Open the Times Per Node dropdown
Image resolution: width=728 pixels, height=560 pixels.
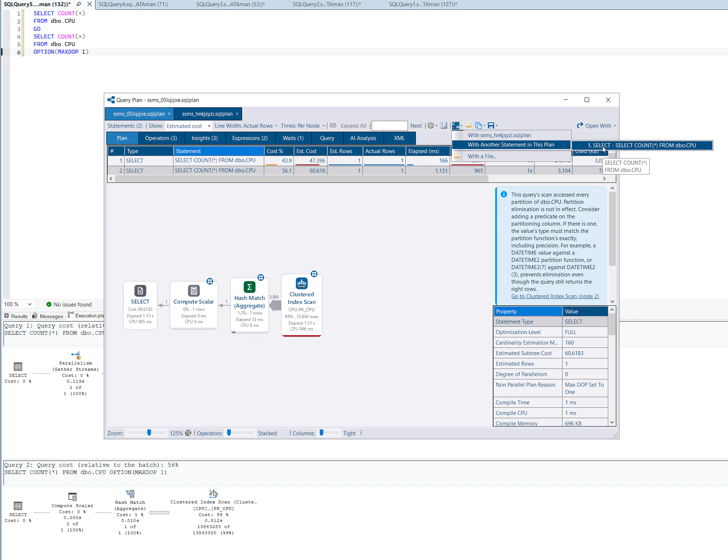pos(303,126)
